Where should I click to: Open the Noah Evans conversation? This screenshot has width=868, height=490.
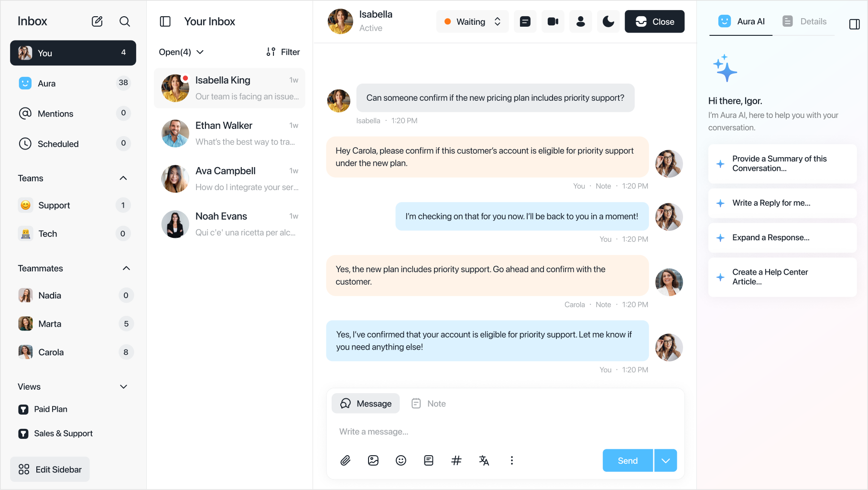(229, 224)
